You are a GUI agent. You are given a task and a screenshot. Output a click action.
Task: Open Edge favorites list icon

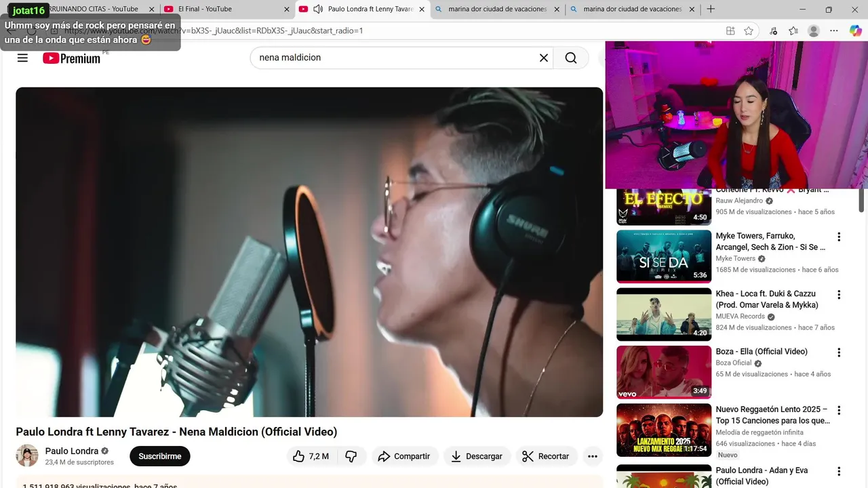click(x=793, y=30)
